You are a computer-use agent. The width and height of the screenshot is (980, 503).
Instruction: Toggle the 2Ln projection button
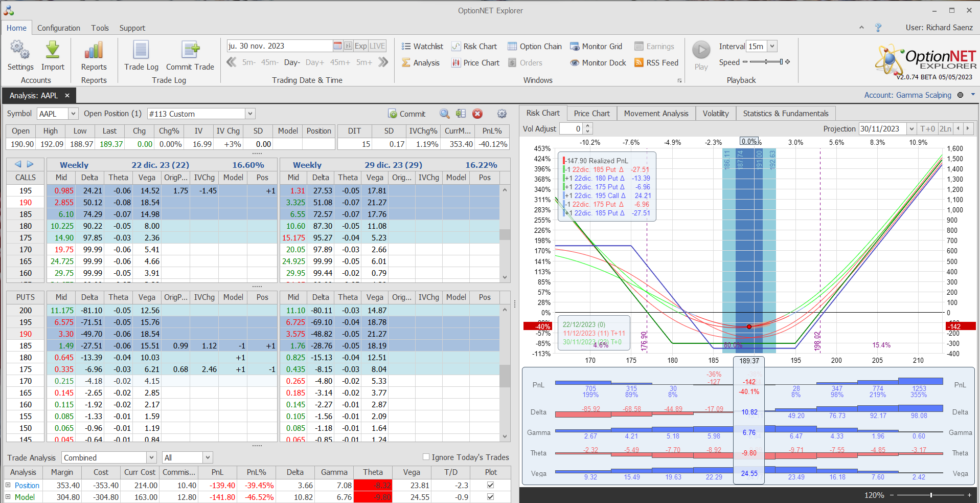tap(946, 129)
